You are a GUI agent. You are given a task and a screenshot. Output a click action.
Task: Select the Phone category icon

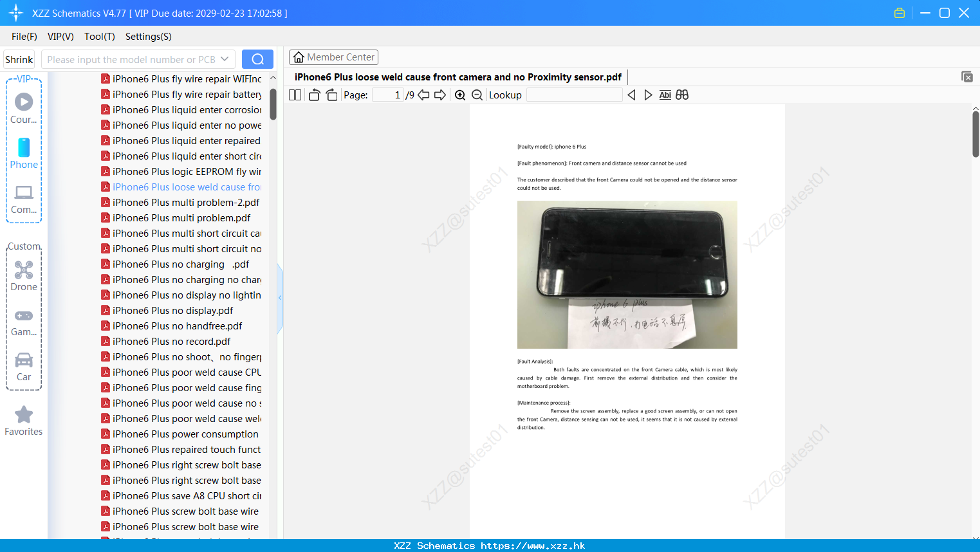[24, 153]
